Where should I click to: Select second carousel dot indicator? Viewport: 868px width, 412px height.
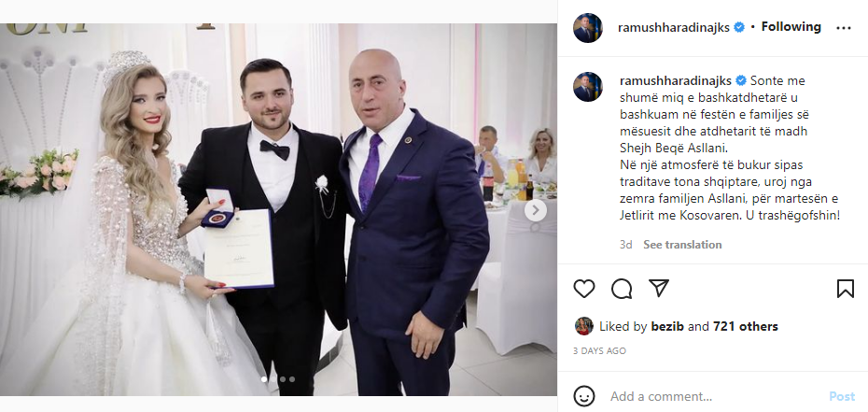(282, 379)
